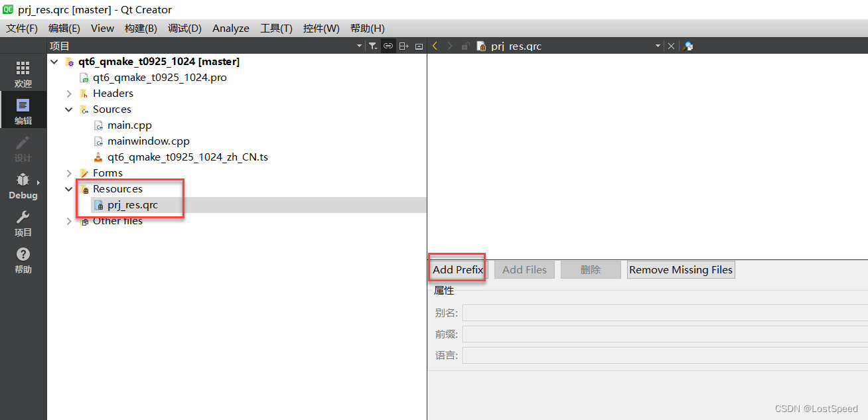Select qt6_qmake_t0925_1024 [master] project root
This screenshot has height=420, width=868.
[x=159, y=62]
